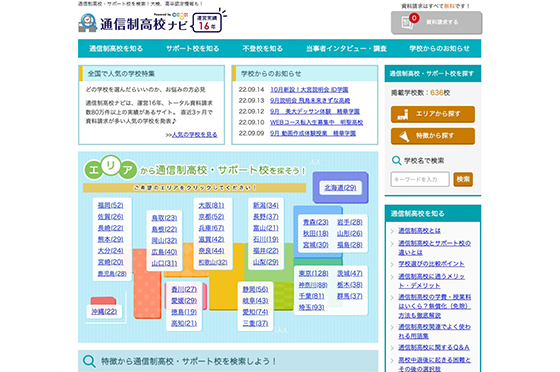The height and width of the screenshot is (372, 560).
Task: Click the megaphone icon on 特徴から探す
Action: coord(404,136)
